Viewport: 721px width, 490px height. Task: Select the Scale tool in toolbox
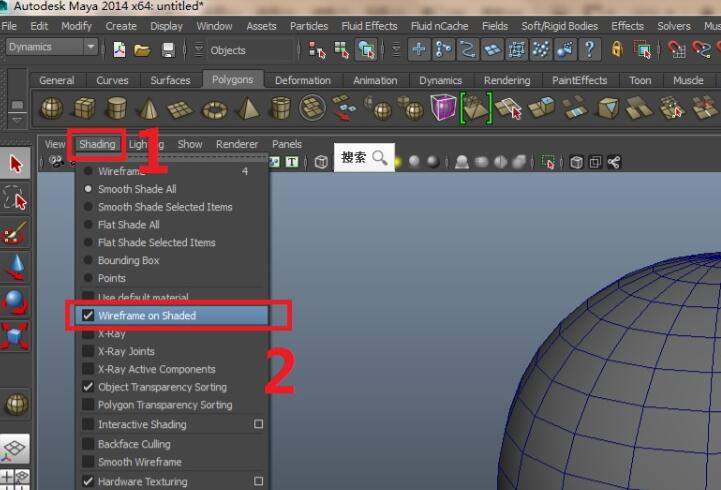click(x=16, y=335)
